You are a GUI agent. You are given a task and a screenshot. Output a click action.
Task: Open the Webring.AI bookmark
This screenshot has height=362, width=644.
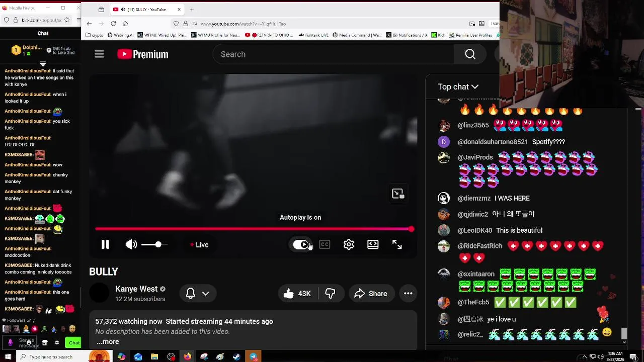[121, 35]
